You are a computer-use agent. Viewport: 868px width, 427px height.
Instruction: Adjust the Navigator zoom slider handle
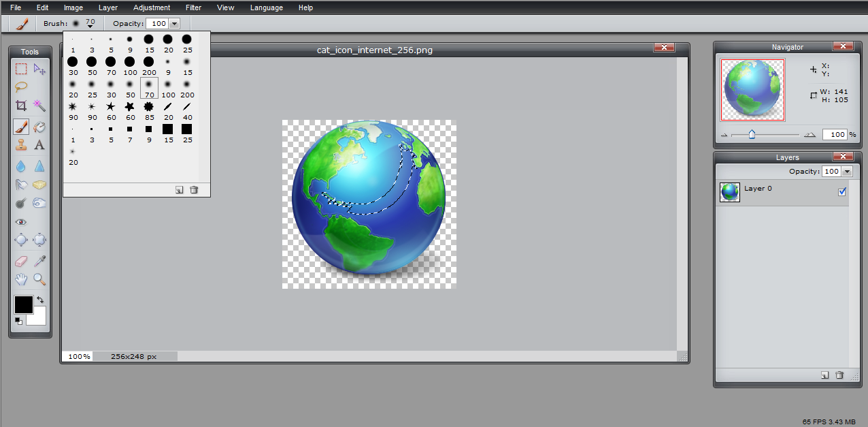[x=752, y=134]
